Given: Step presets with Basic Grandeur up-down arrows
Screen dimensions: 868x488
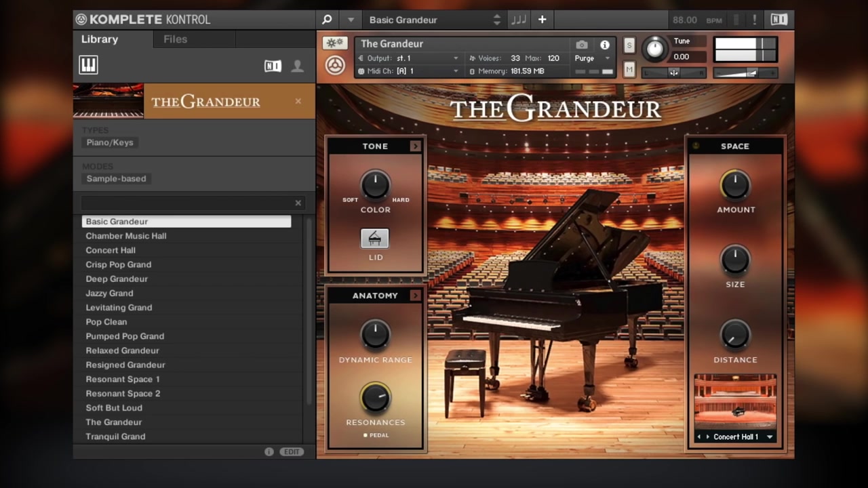Looking at the screenshot, I should coord(496,20).
